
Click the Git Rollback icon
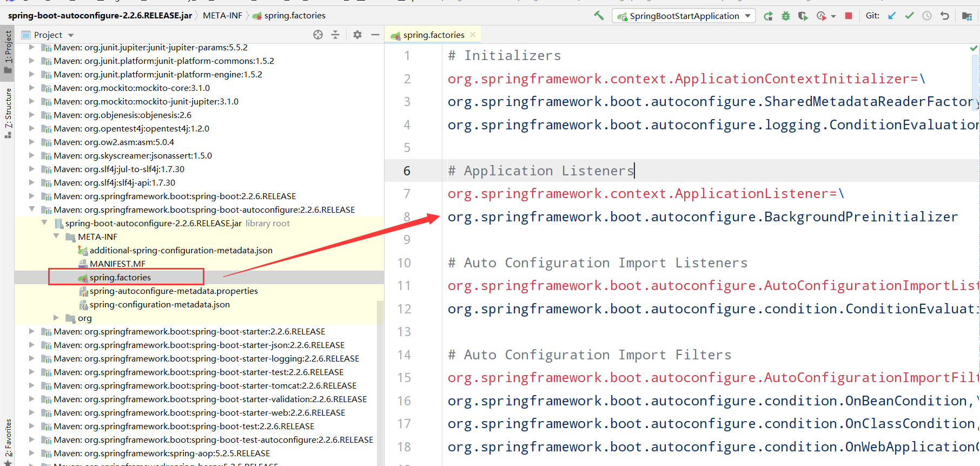pos(944,16)
